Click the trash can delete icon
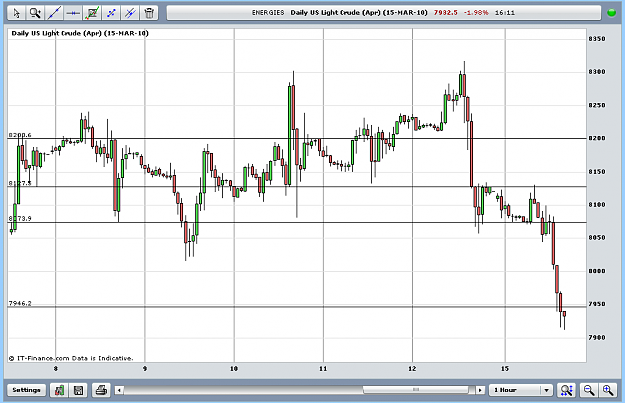625x403 pixels. click(x=149, y=13)
